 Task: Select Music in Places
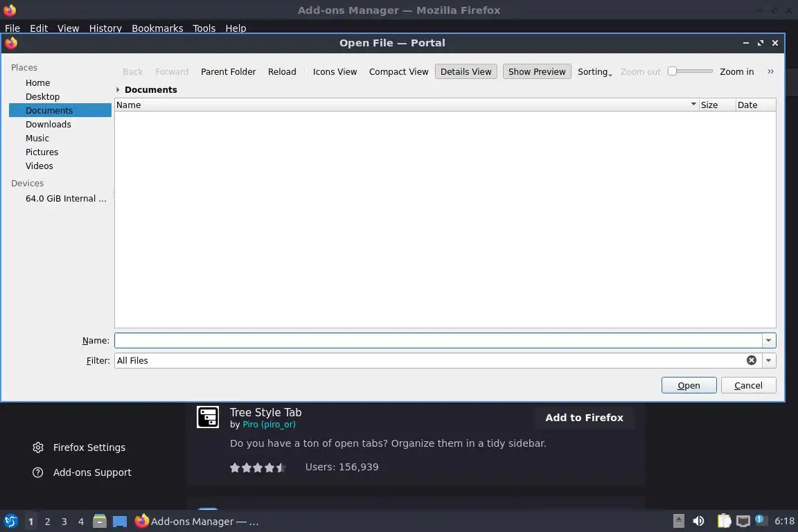(x=60, y=138)
